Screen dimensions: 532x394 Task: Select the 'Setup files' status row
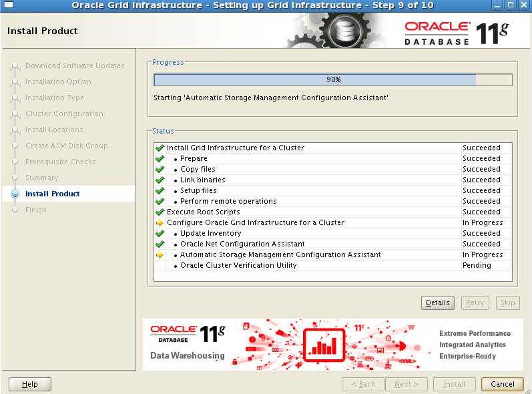pyautogui.click(x=333, y=190)
